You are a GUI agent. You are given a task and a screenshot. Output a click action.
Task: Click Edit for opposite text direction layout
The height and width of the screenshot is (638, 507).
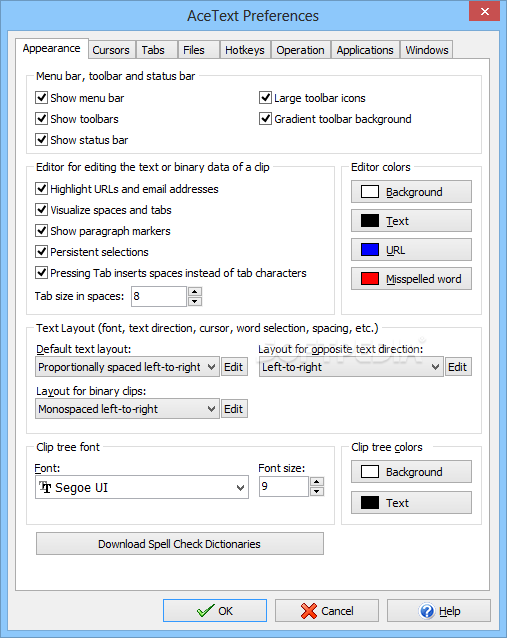tap(457, 367)
